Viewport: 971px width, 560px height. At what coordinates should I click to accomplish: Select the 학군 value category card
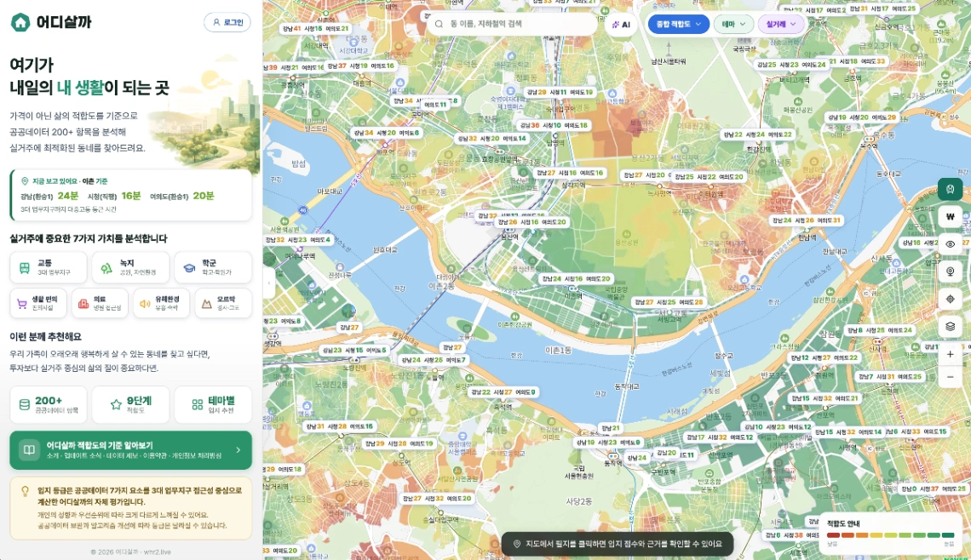pos(213,267)
